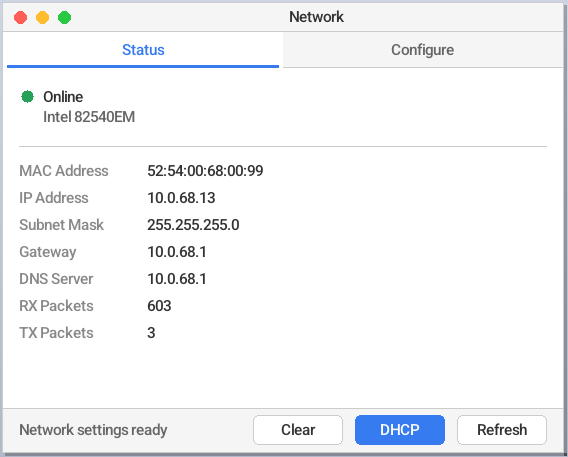This screenshot has height=457, width=568.
Task: Click the MAC address value 52:54:00:68:00:99
Action: (205, 171)
